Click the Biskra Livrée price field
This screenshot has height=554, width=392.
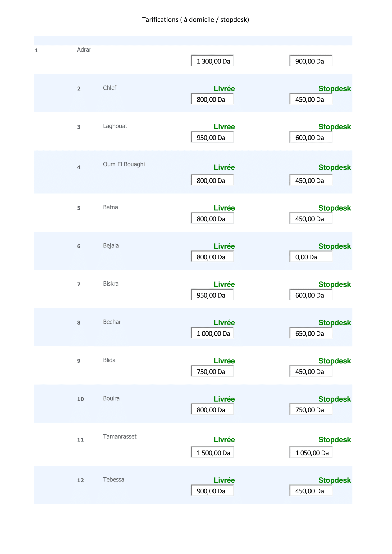point(212,295)
